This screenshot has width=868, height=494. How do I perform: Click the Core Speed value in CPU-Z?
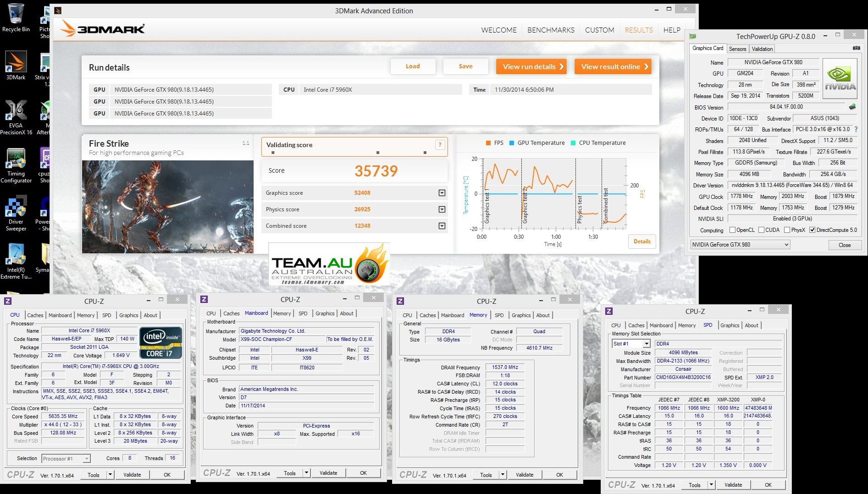[x=63, y=417]
